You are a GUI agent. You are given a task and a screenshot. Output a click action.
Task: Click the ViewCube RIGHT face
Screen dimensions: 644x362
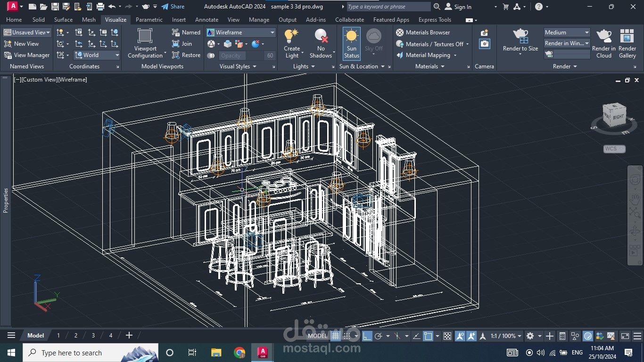[618, 116]
